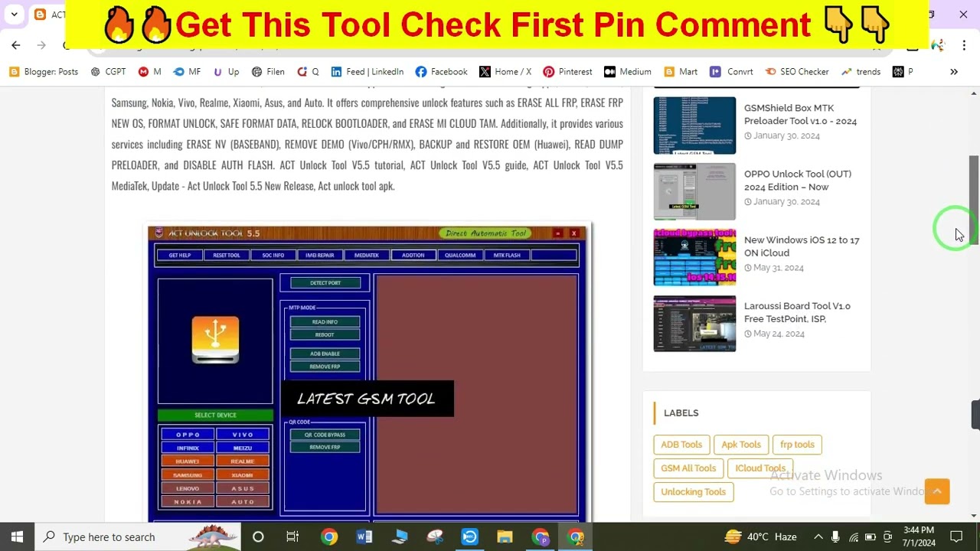Open New Windows iOS 12 to 17 post
Screen dimensions: 980x551
[x=802, y=246]
